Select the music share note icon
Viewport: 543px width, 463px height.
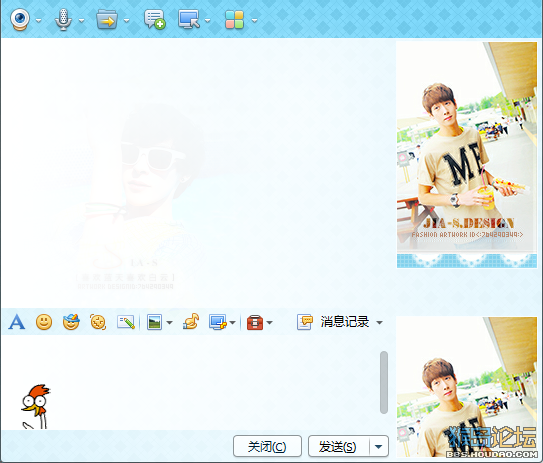click(191, 321)
